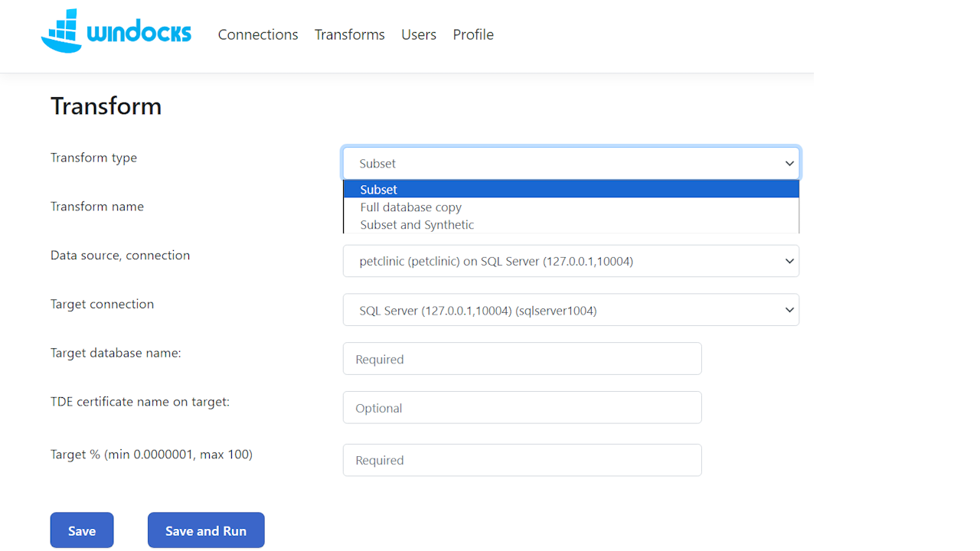Pick Subset and Synthetic option
Image resolution: width=980 pixels, height=551 pixels.
[x=417, y=225]
